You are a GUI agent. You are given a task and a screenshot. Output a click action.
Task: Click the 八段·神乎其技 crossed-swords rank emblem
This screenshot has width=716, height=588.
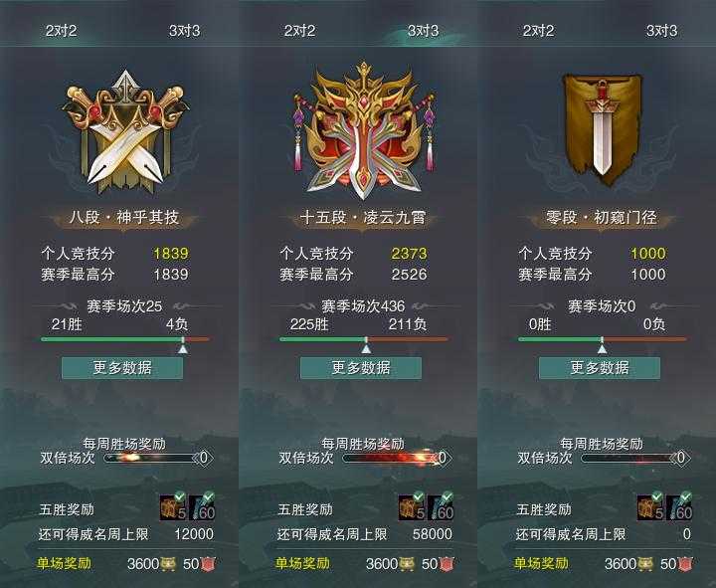125,132
